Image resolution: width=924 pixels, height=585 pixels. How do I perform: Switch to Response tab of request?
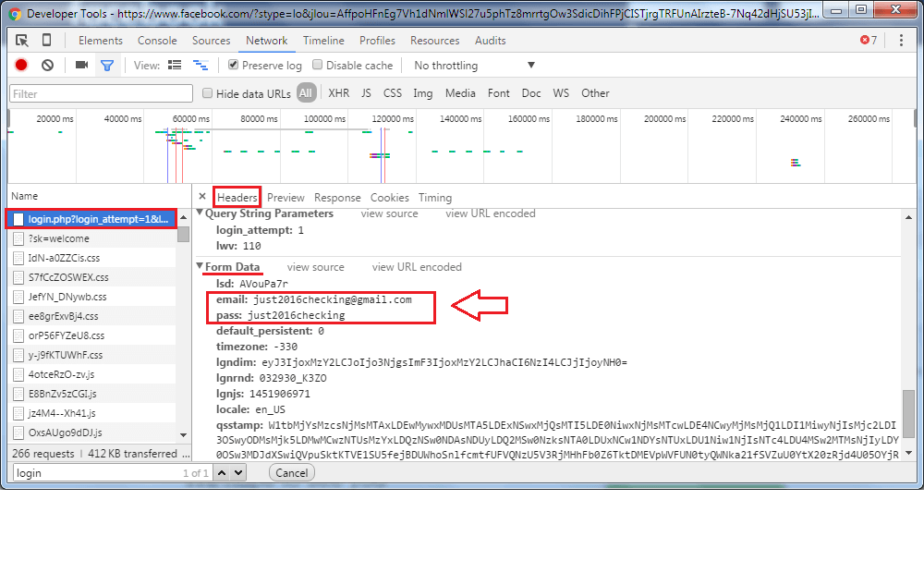337,198
